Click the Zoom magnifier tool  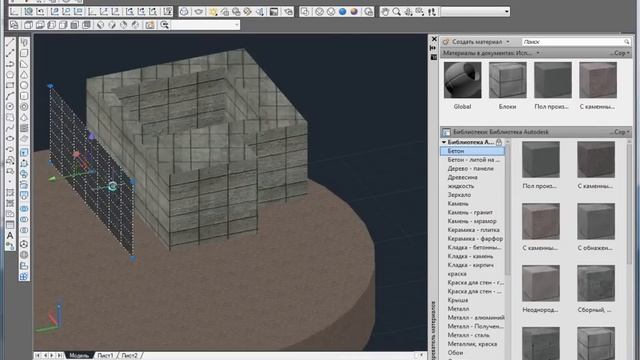[x=396, y=12]
